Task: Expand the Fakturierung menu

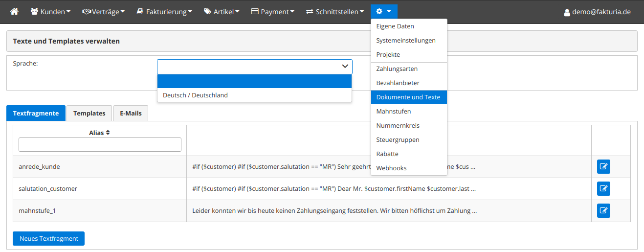Action: click(164, 11)
